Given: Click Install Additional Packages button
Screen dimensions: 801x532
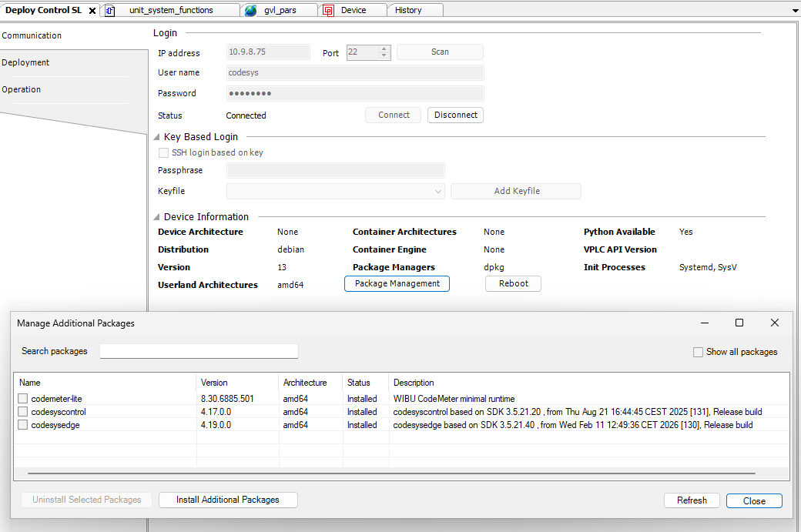Looking at the screenshot, I should (228, 500).
